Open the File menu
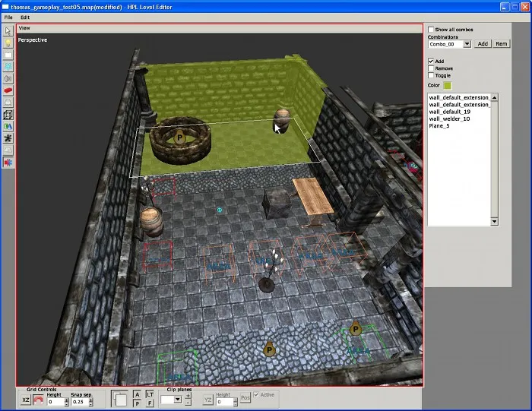532x411 pixels. (x=8, y=17)
